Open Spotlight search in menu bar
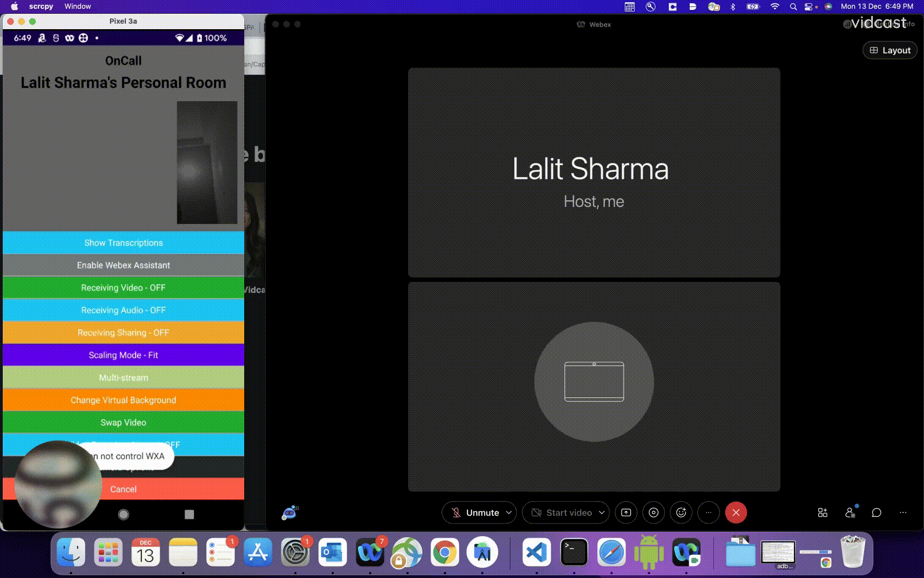Screen dimensions: 924x578 793,7
